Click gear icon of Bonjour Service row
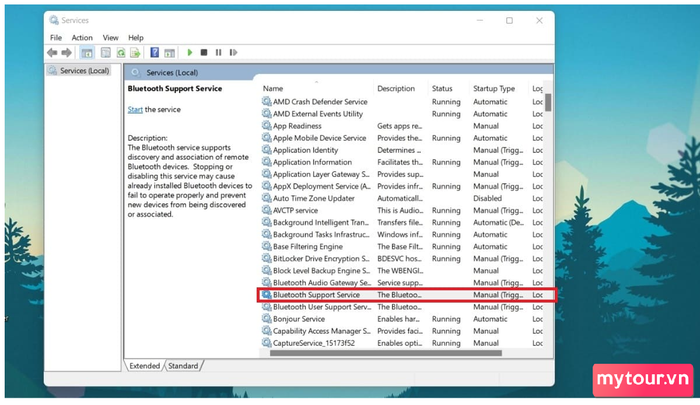 pos(267,318)
